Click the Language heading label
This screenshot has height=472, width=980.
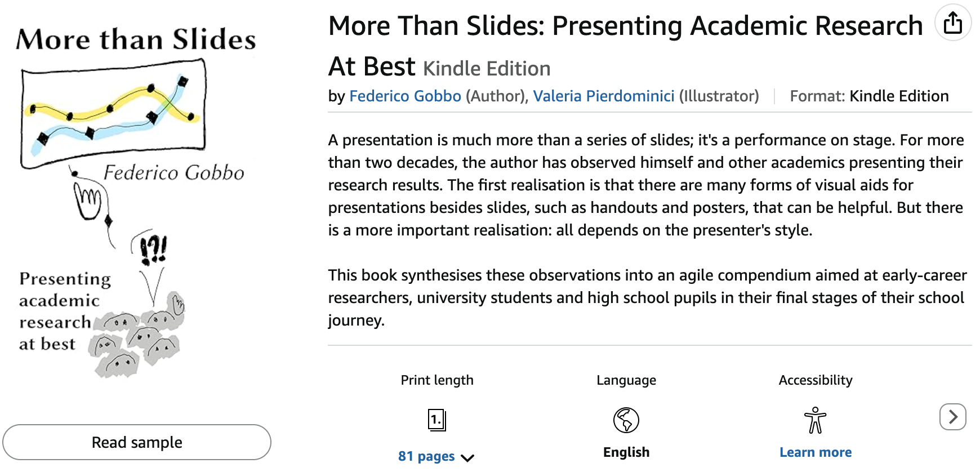[626, 380]
